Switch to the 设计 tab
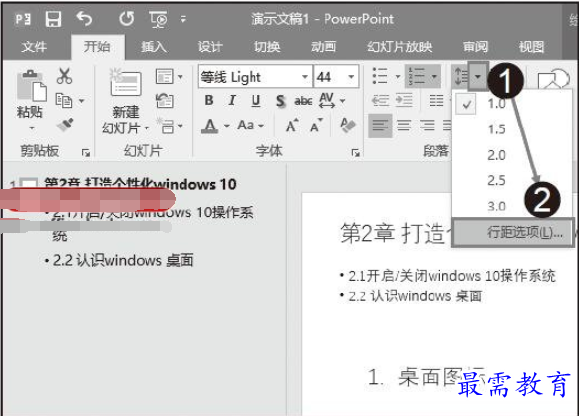Viewport: 579px width, 416px height. click(210, 47)
